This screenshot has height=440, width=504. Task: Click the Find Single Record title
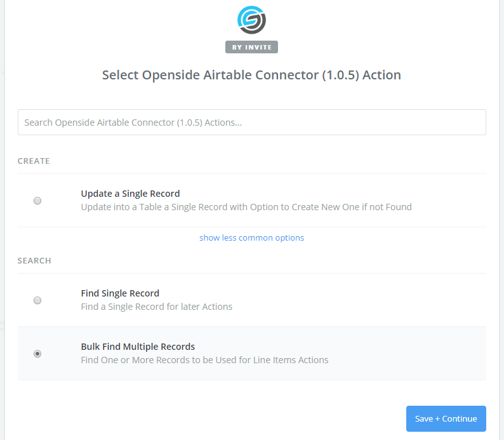pos(120,293)
